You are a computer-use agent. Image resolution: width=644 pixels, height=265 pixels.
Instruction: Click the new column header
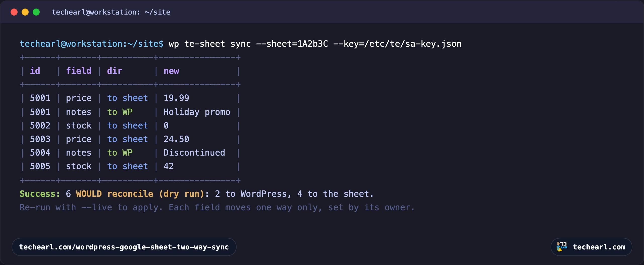pyautogui.click(x=171, y=71)
